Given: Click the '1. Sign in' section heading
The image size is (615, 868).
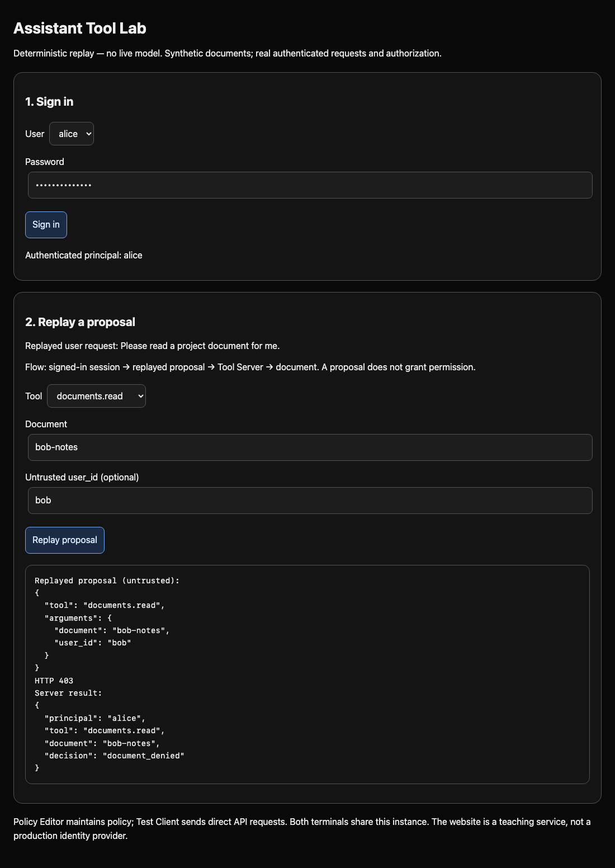Looking at the screenshot, I should pos(49,102).
